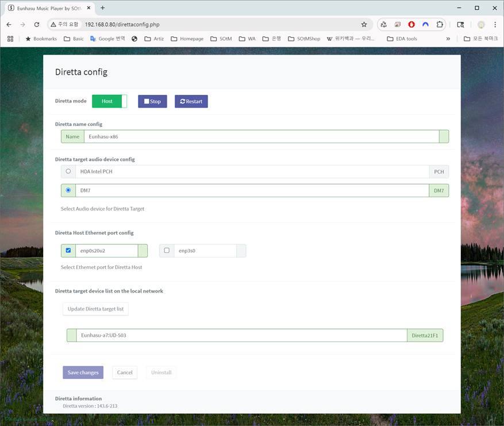Viewport: 504px width, 426px height.
Task: Select the DM7 audio device radio button
Action: 68,190
